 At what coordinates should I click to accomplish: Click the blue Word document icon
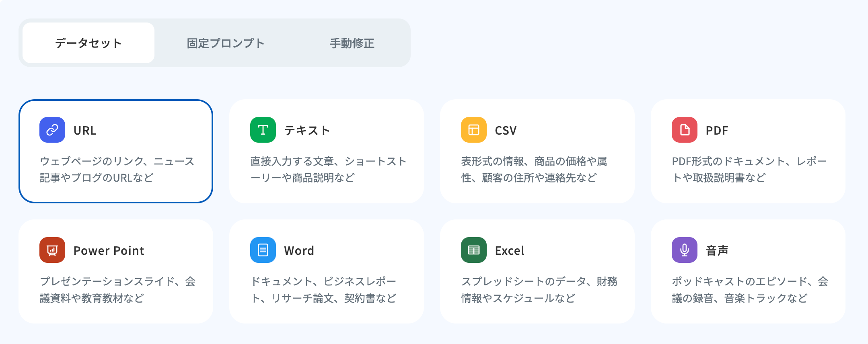tap(263, 250)
